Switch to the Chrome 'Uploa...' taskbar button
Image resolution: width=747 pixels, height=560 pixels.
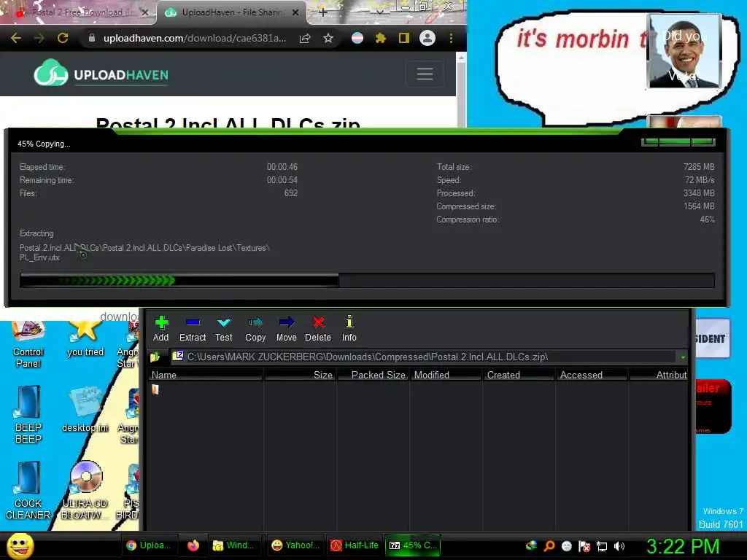coord(150,545)
